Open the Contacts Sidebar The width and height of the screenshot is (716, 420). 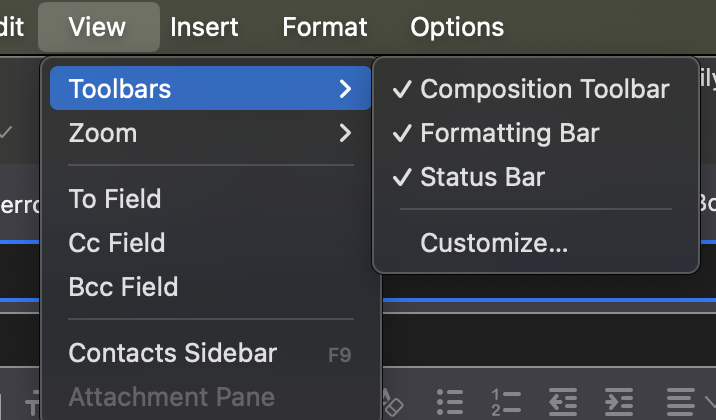tap(173, 353)
